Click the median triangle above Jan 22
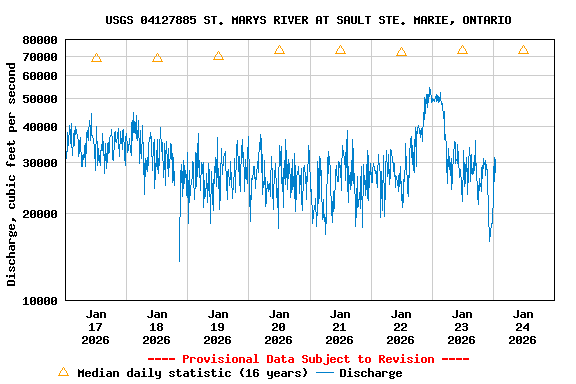 401,52
